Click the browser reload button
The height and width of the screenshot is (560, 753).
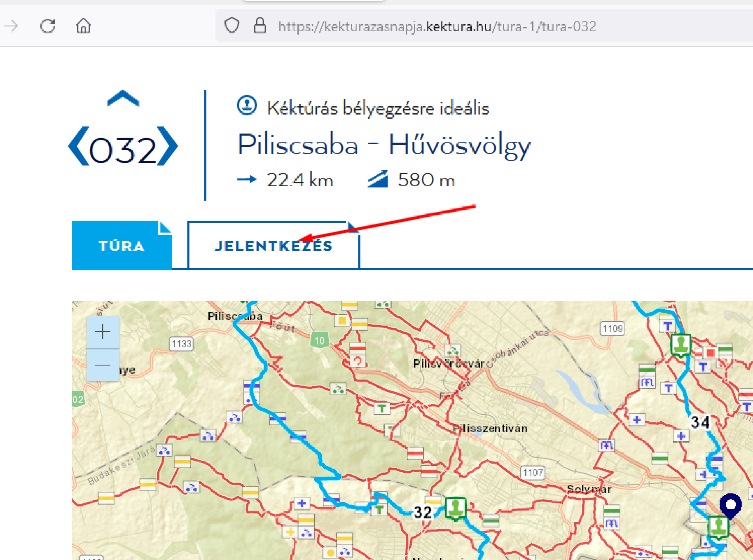tap(47, 27)
